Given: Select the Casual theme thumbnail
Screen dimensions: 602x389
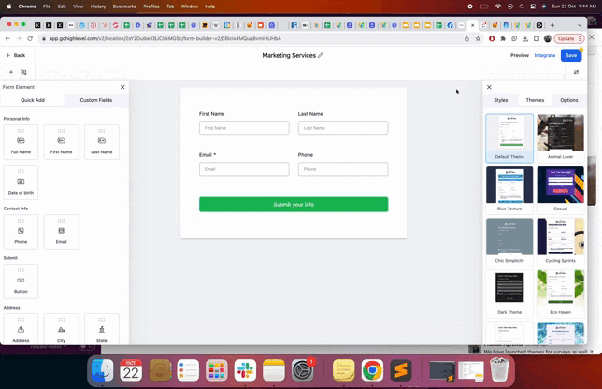Looking at the screenshot, I should [560, 190].
